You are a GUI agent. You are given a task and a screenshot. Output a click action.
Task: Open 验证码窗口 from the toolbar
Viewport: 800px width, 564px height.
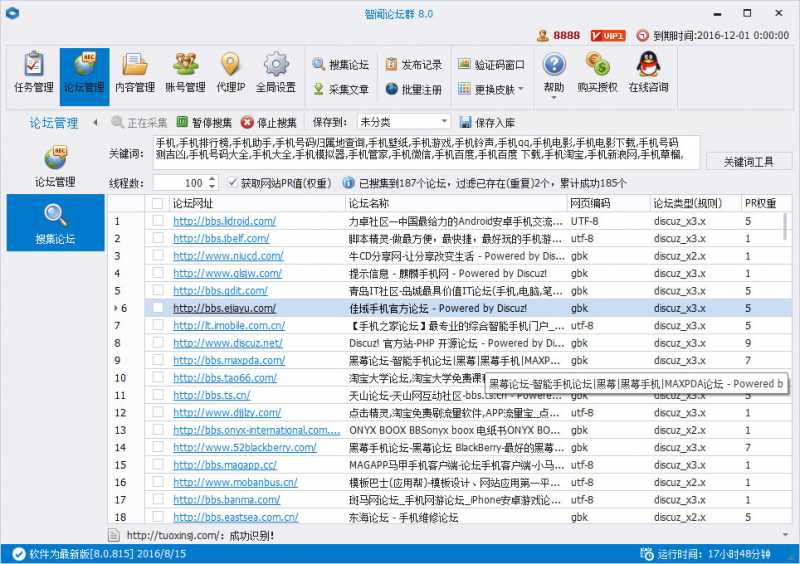pos(491,65)
